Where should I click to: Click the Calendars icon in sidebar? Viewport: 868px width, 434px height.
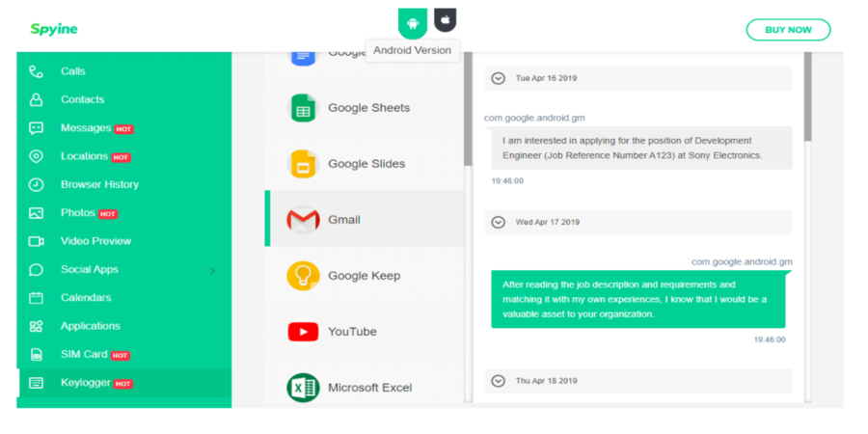pyautogui.click(x=36, y=298)
